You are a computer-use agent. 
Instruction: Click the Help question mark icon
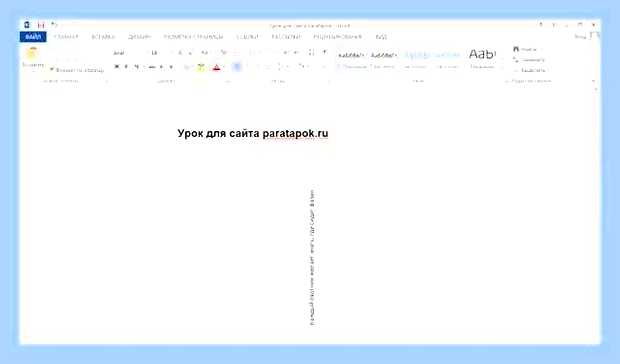541,25
